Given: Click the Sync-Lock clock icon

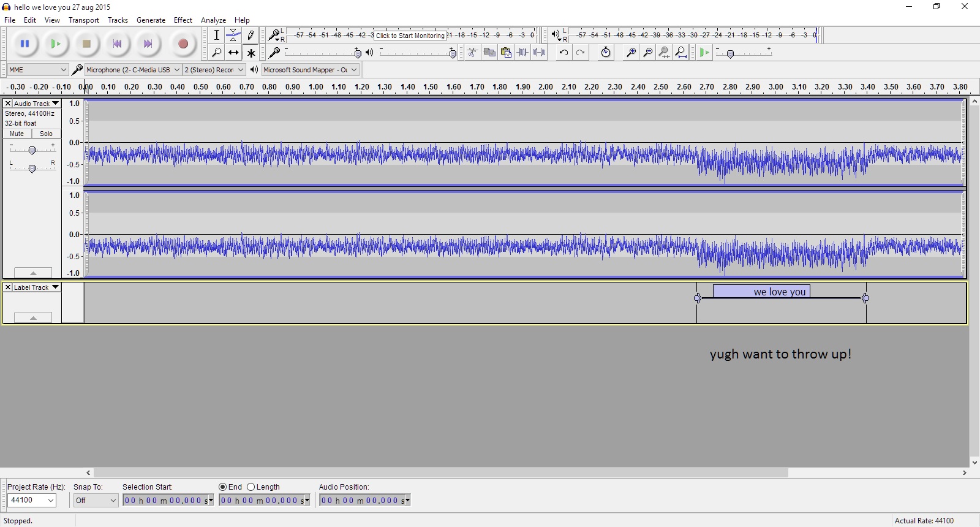Looking at the screenshot, I should click(606, 53).
